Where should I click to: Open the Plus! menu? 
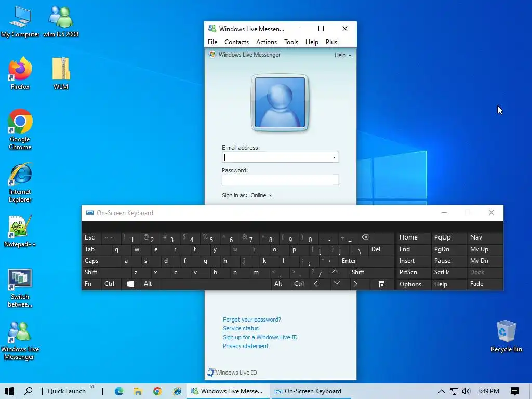(332, 42)
